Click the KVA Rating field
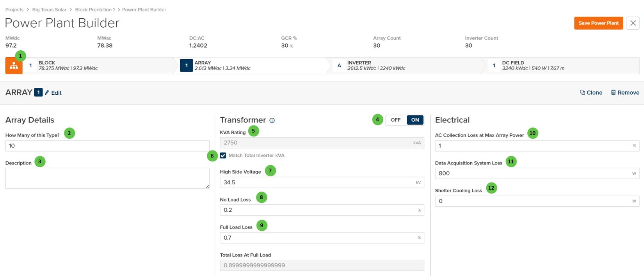The image size is (644, 278). [322, 143]
